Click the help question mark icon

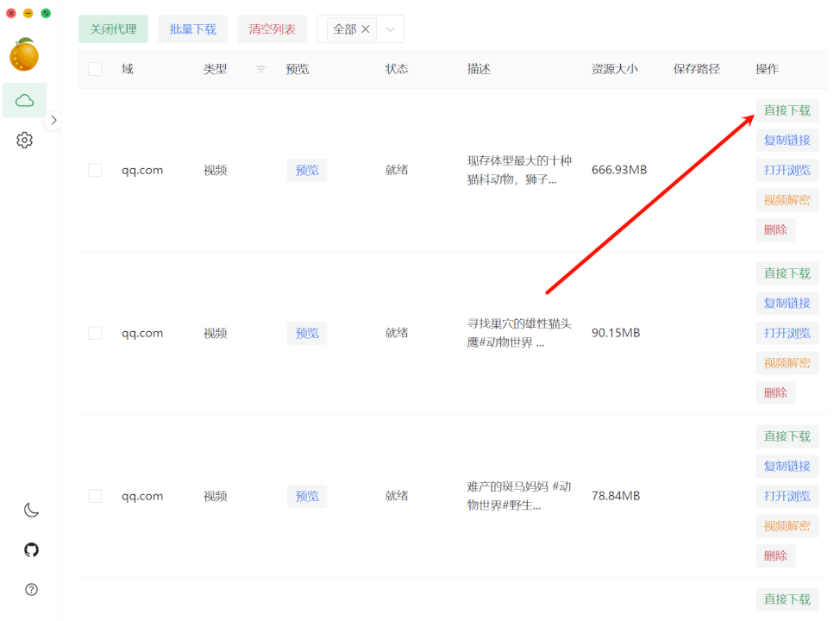[x=31, y=589]
